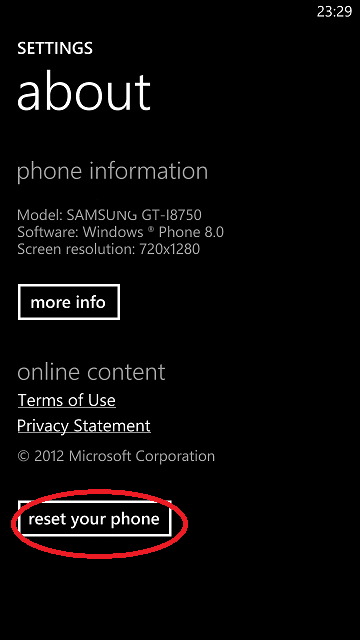Open the Terms of Use link
The image size is (360, 640).
click(x=67, y=400)
